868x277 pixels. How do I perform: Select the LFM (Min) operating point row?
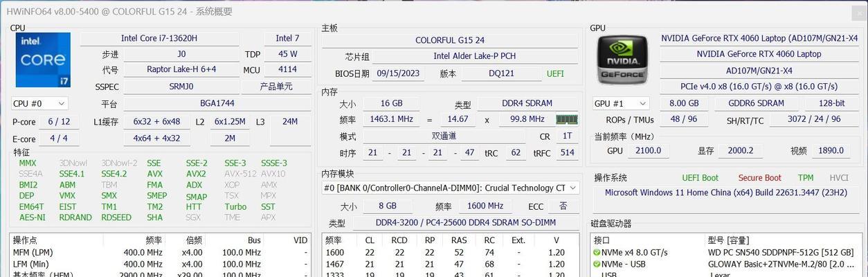coord(161,264)
